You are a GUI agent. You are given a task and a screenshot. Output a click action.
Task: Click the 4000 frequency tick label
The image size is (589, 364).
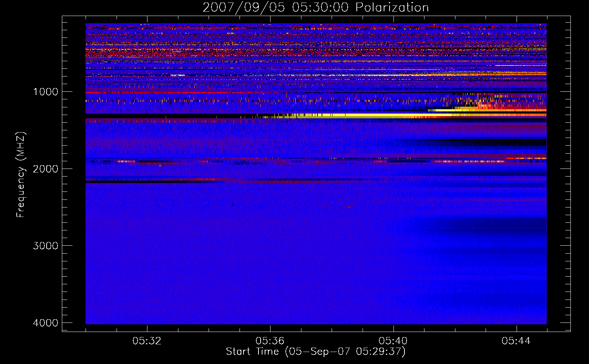[x=46, y=323]
